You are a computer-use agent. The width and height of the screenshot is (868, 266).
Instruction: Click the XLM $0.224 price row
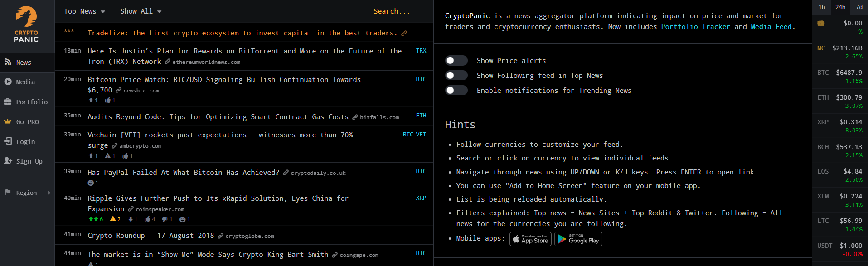click(840, 200)
